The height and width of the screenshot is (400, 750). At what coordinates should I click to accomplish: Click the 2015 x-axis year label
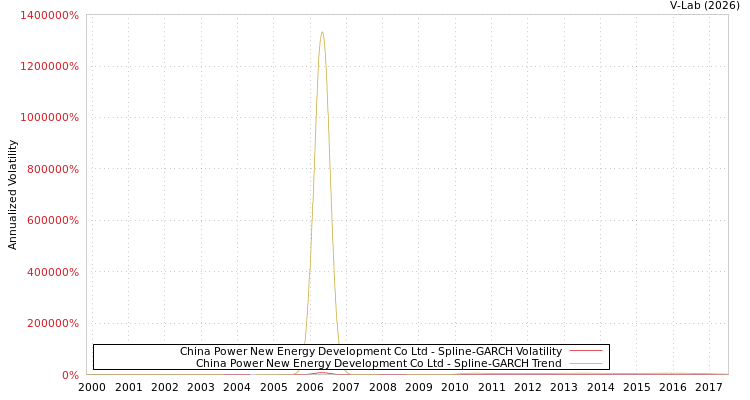point(637,387)
